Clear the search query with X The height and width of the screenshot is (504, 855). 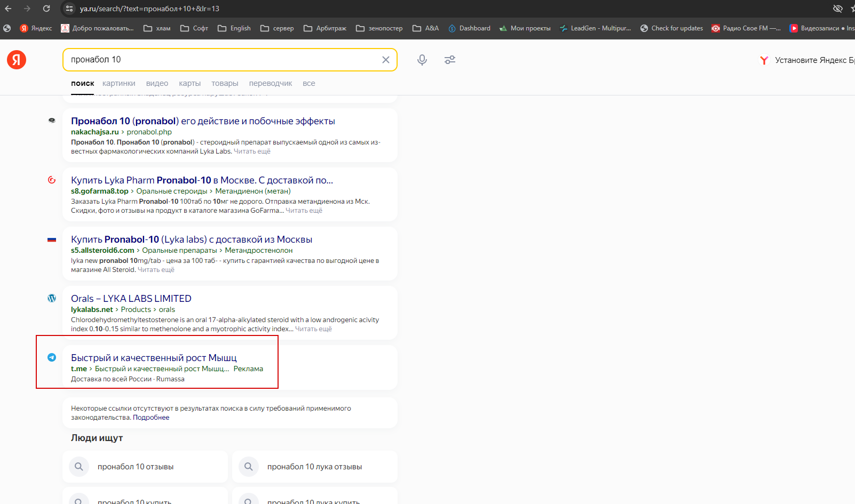(385, 60)
